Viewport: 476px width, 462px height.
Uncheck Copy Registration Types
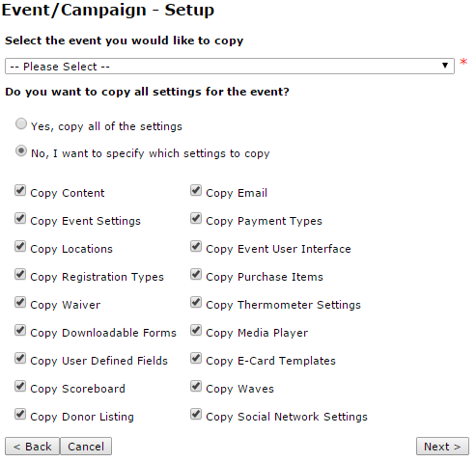click(x=20, y=274)
